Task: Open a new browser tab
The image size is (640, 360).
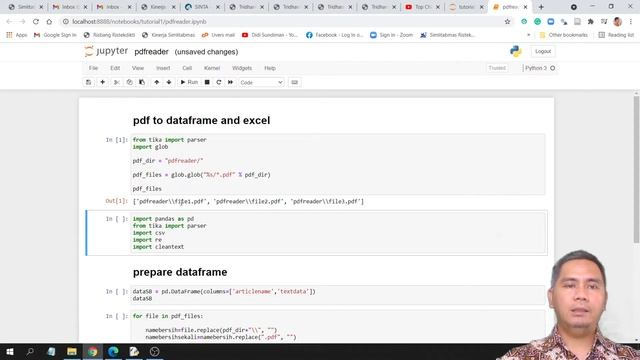Action: point(541,7)
